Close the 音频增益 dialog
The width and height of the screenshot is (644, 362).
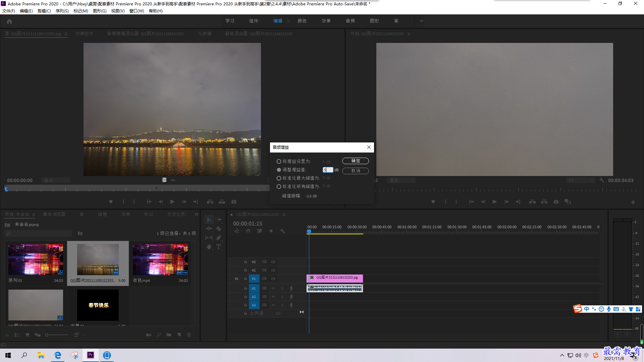[x=369, y=147]
